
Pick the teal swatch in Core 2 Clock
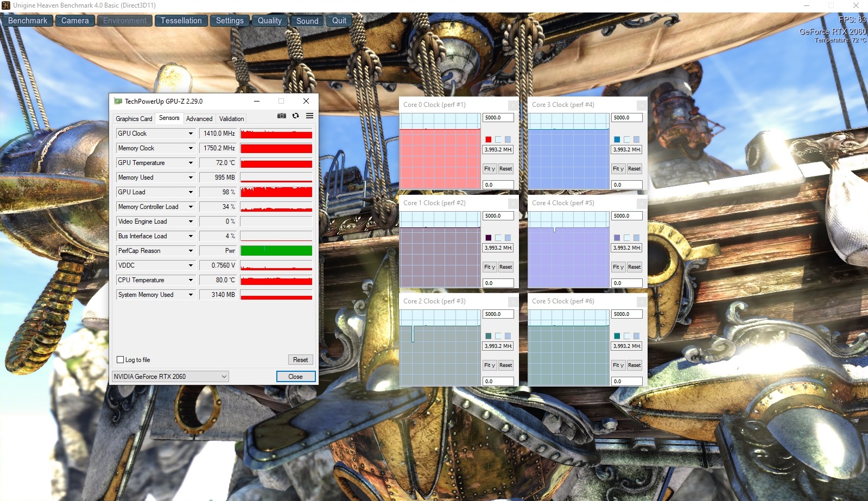[489, 336]
